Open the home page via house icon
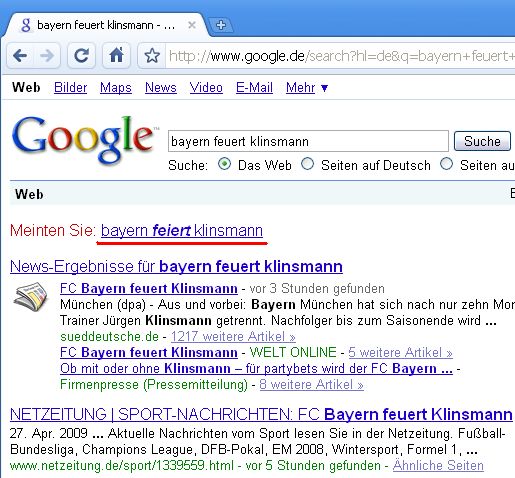Screen dimensions: 515x478 pyautogui.click(x=116, y=55)
